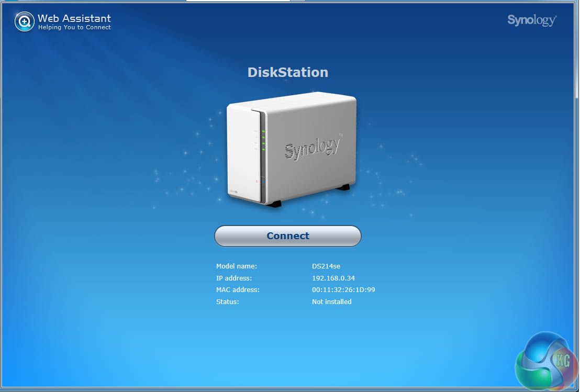
Task: Click the IP address: label
Action: point(234,278)
